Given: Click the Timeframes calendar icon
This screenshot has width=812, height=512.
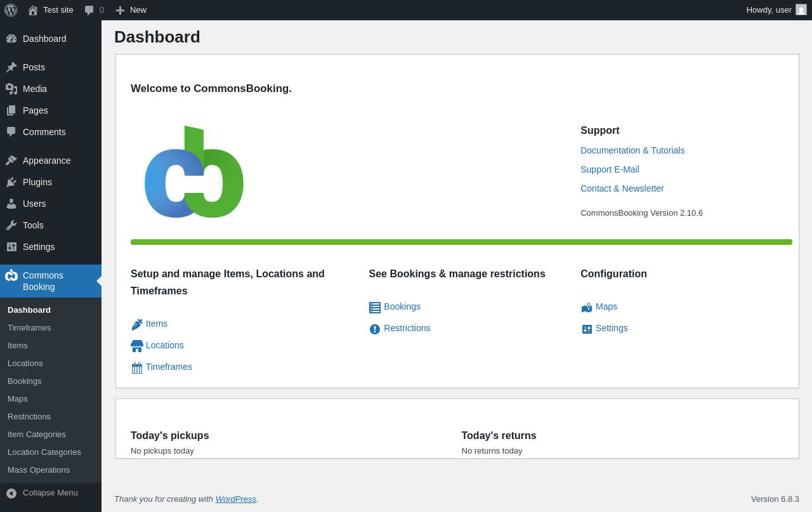Looking at the screenshot, I should tap(137, 367).
